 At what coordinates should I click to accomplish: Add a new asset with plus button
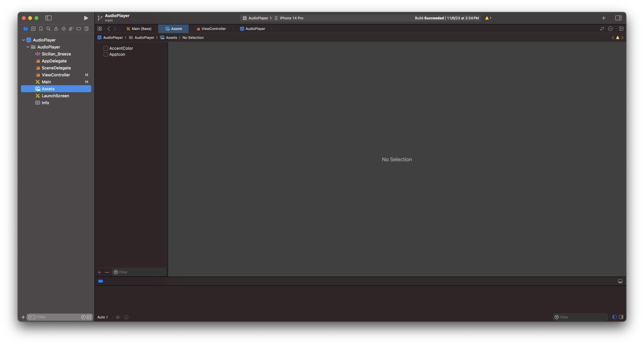pos(99,272)
